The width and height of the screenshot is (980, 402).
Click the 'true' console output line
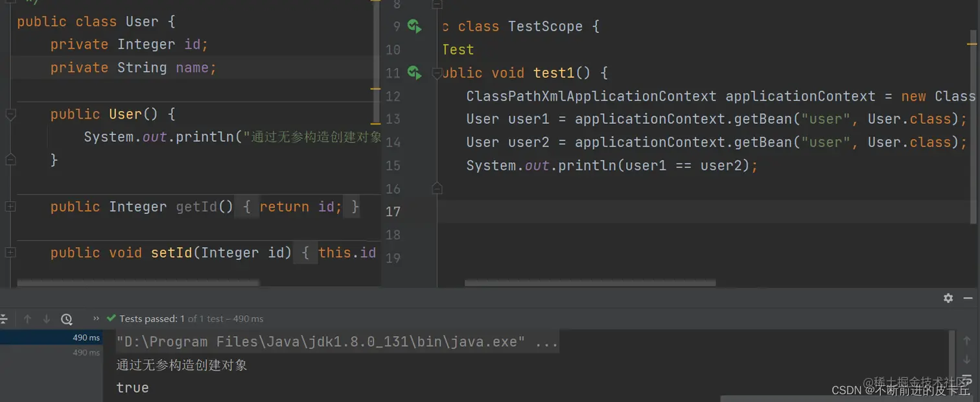(132, 388)
